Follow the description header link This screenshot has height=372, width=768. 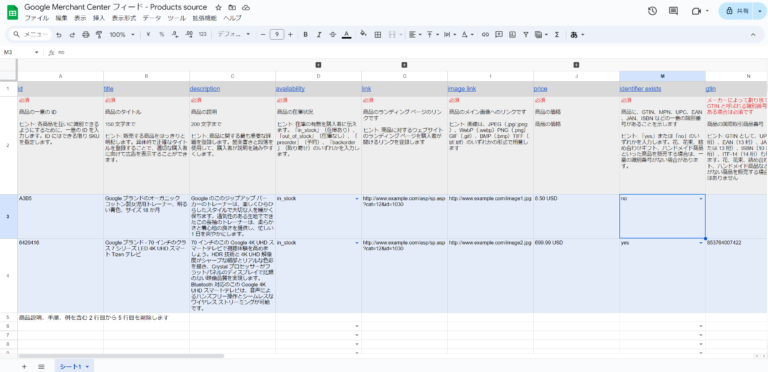[205, 89]
